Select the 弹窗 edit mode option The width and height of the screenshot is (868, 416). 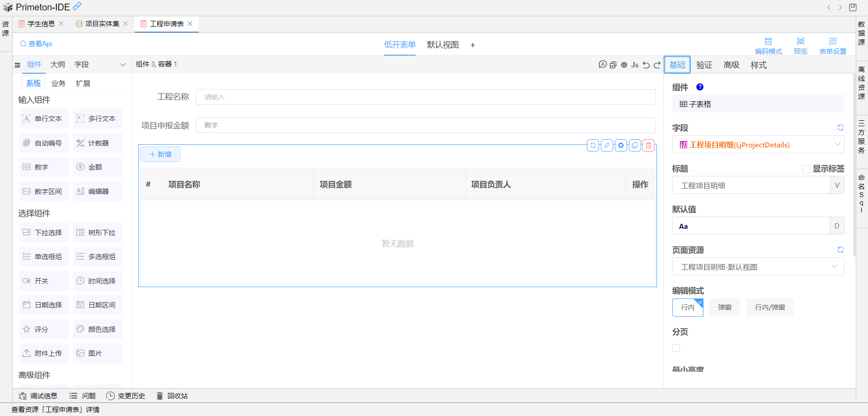724,307
